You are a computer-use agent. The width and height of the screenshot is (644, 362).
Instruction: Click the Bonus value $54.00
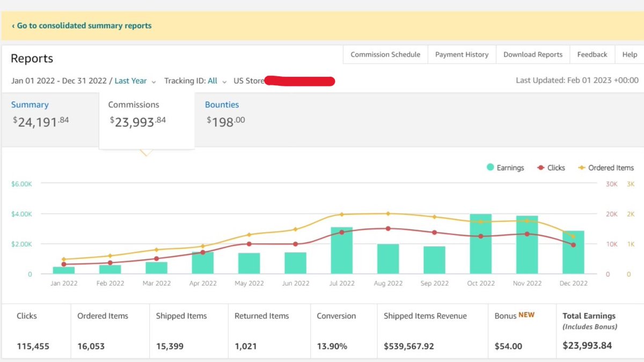[x=508, y=346]
